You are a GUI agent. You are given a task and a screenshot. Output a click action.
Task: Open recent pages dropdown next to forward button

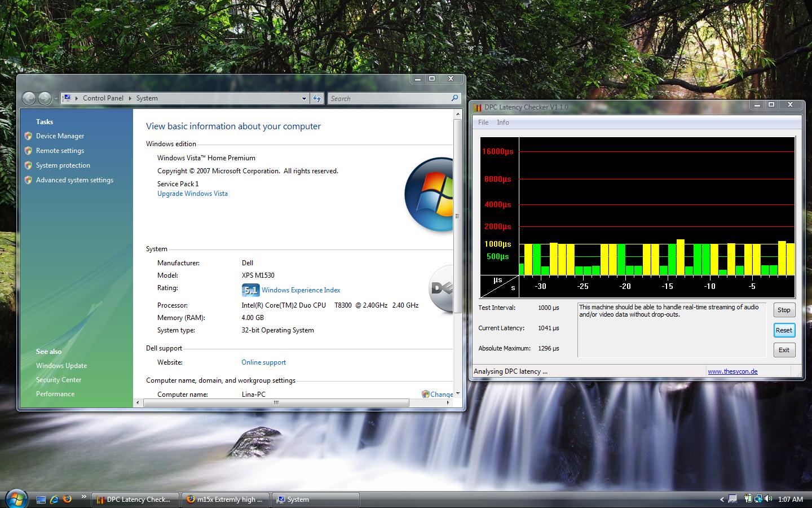(x=56, y=99)
